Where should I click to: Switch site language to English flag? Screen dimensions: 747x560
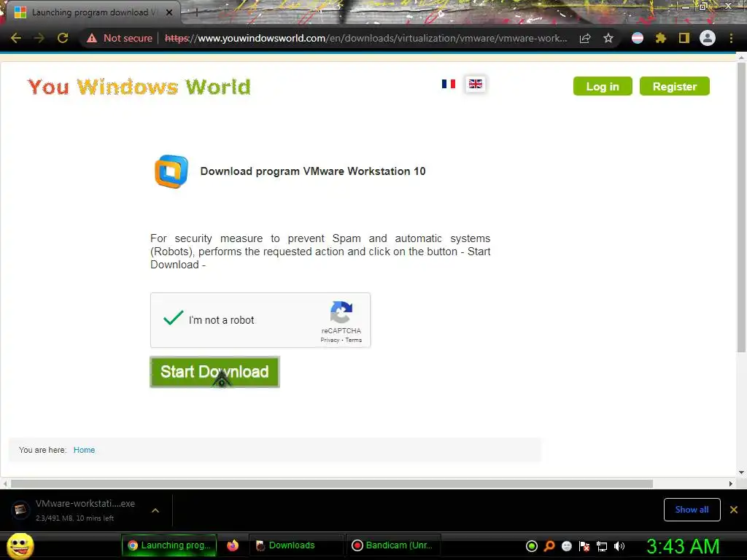[x=476, y=84]
